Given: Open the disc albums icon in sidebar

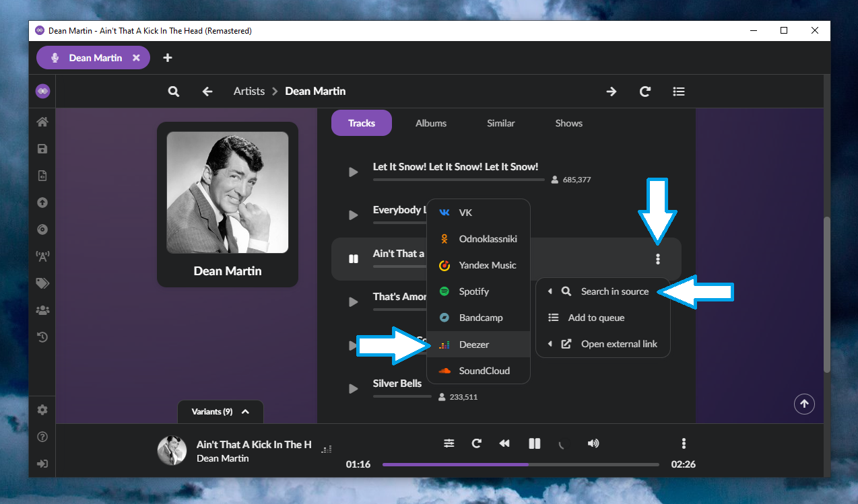Looking at the screenshot, I should (42, 229).
